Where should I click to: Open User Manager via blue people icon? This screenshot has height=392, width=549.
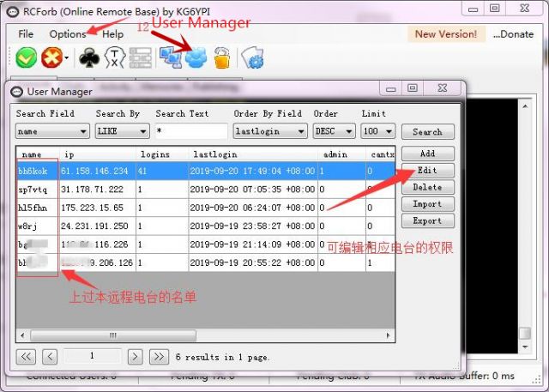(196, 58)
